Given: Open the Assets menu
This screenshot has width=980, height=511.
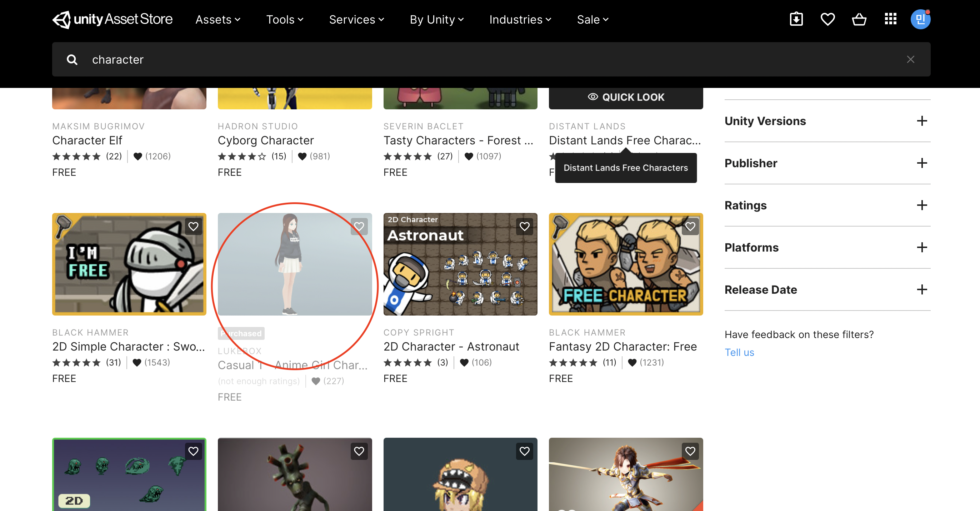Looking at the screenshot, I should pyautogui.click(x=217, y=19).
